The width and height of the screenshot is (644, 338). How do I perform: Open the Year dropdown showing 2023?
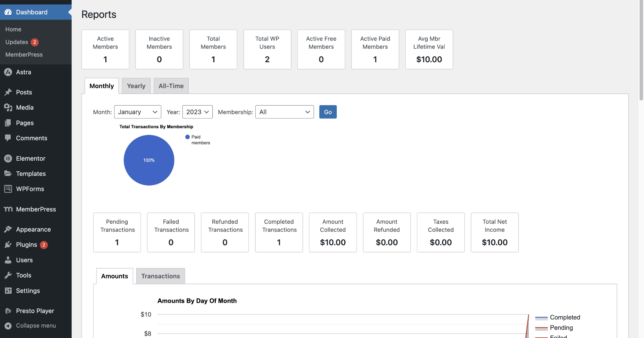point(197,112)
